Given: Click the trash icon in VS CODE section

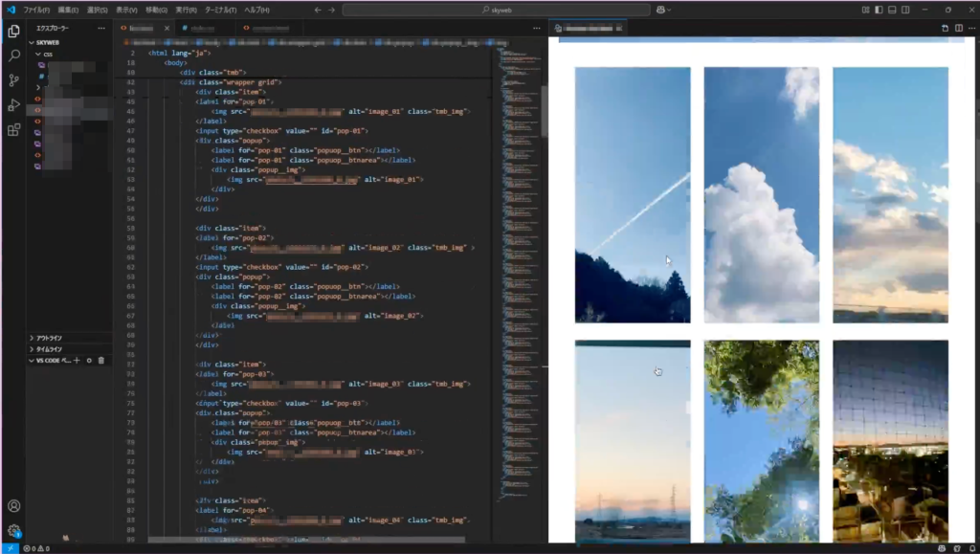Looking at the screenshot, I should click(101, 361).
